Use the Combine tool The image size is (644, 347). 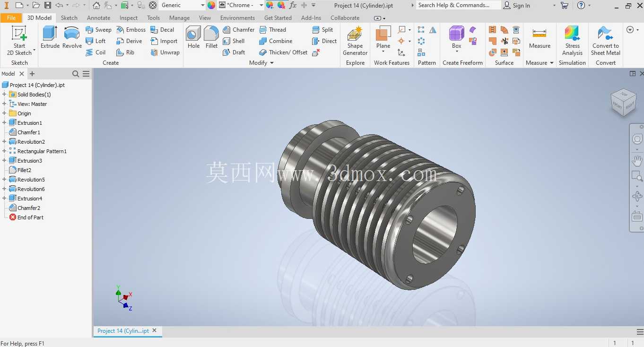tap(276, 41)
